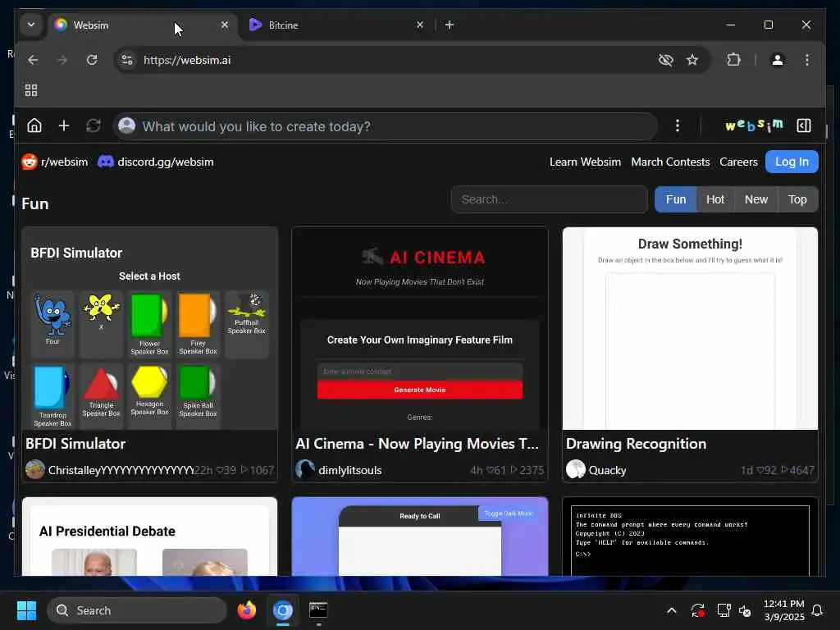Viewport: 840px width, 630px height.
Task: Create a new Websim project with plus
Action: click(x=64, y=126)
